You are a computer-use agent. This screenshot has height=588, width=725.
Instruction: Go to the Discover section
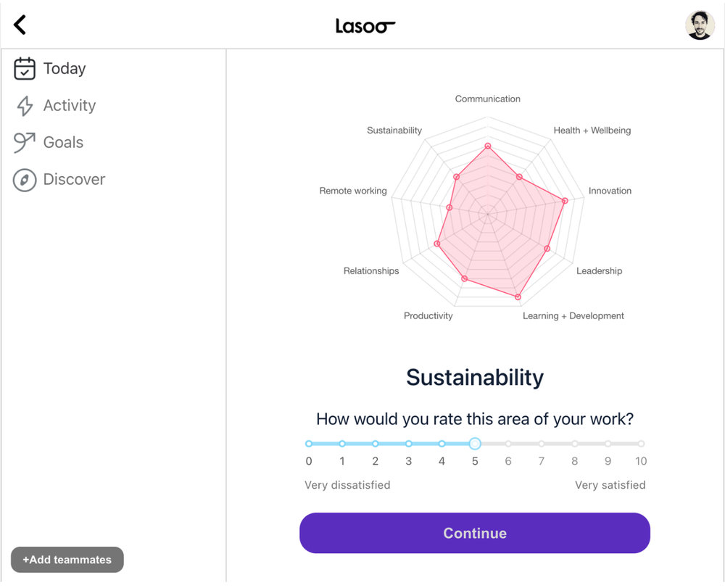pyautogui.click(x=74, y=180)
